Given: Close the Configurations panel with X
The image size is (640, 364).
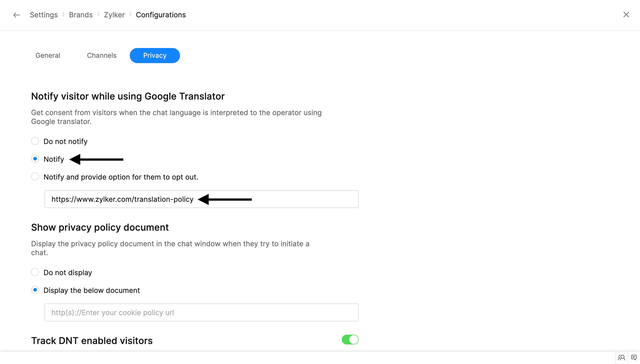Looking at the screenshot, I should [x=626, y=15].
